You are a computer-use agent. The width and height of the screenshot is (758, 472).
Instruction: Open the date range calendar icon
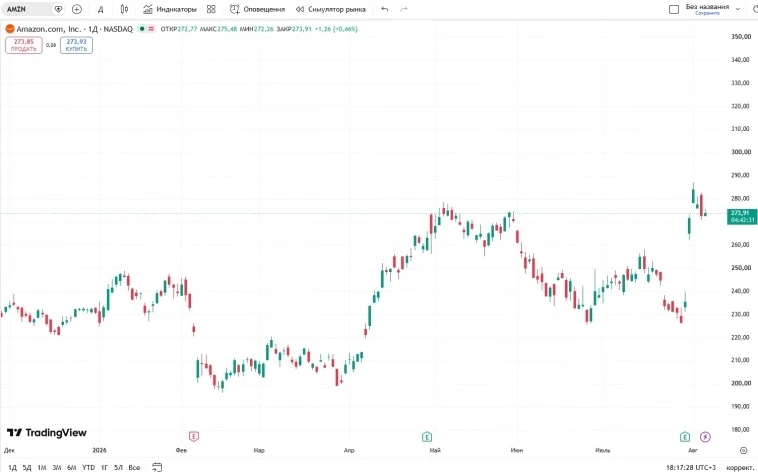pos(157,467)
